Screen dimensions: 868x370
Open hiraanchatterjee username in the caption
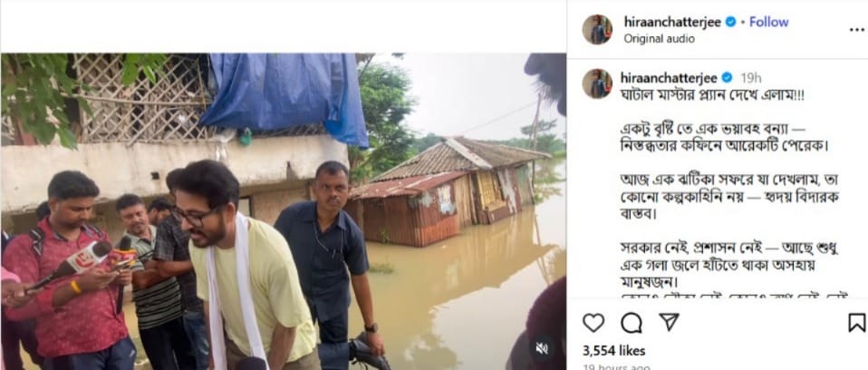pyautogui.click(x=669, y=77)
